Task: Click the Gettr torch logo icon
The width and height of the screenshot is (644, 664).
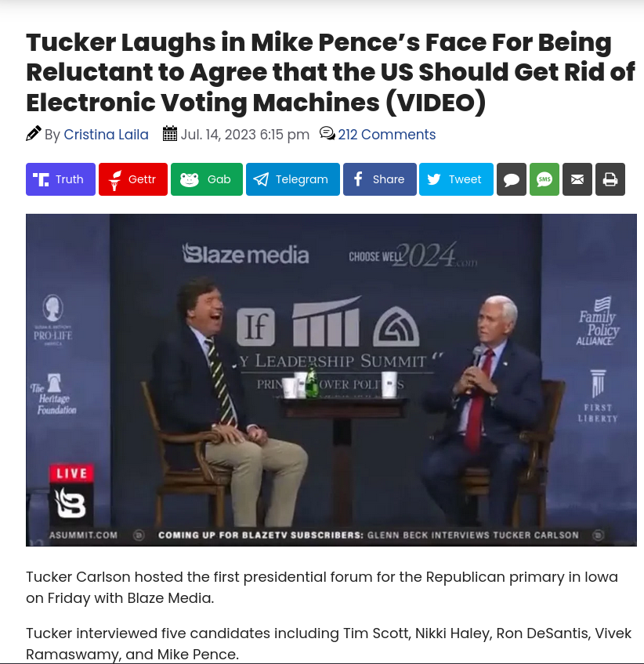Action: (x=115, y=180)
